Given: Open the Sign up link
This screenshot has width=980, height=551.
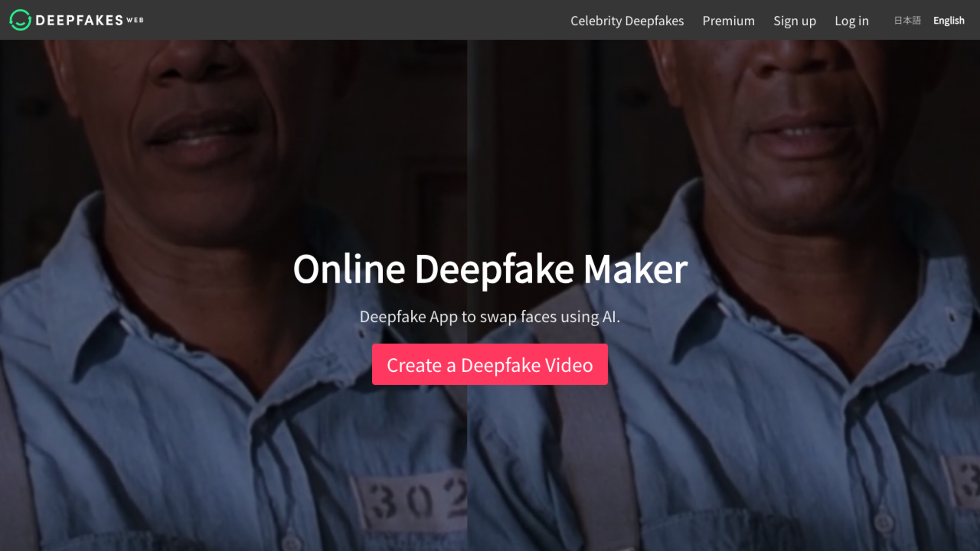Looking at the screenshot, I should [795, 20].
